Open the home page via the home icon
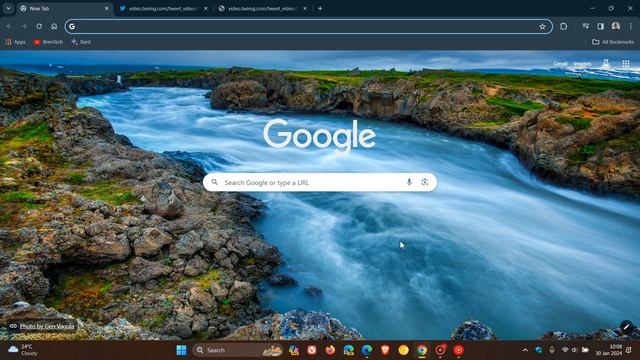640x360 pixels. coord(54,27)
